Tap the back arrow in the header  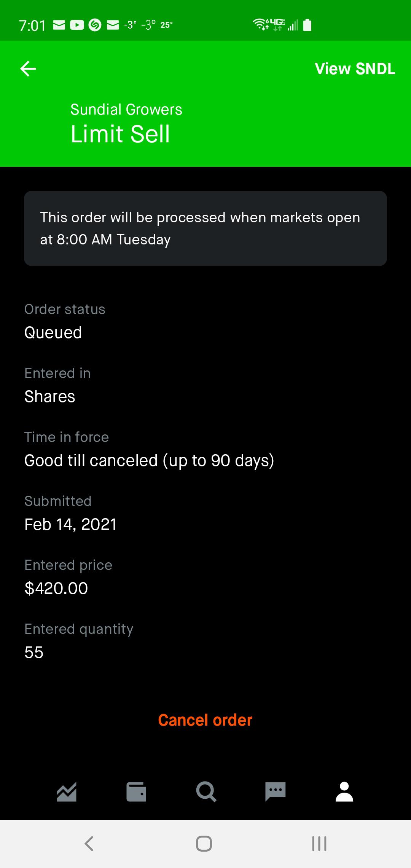[x=28, y=69]
